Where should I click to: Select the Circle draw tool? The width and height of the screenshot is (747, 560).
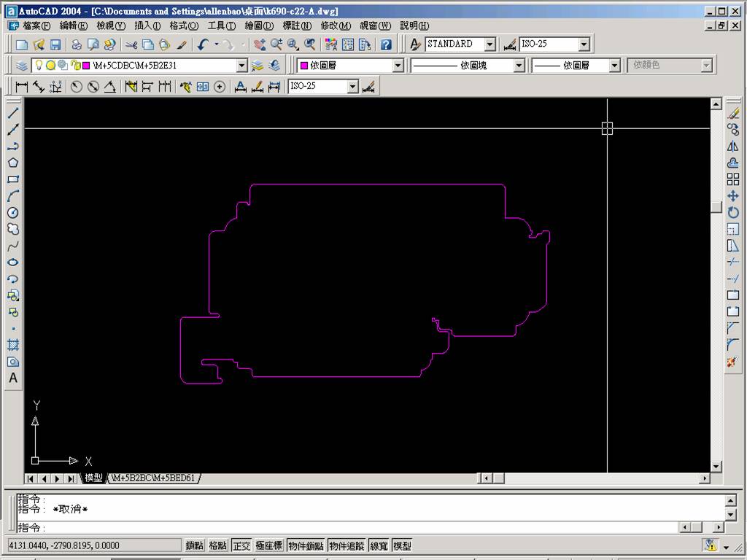pyautogui.click(x=13, y=212)
